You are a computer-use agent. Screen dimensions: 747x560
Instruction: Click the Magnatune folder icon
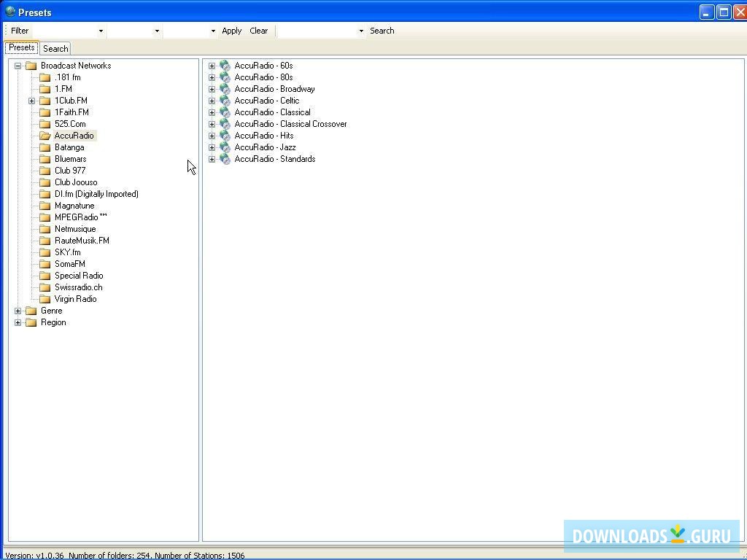44,206
